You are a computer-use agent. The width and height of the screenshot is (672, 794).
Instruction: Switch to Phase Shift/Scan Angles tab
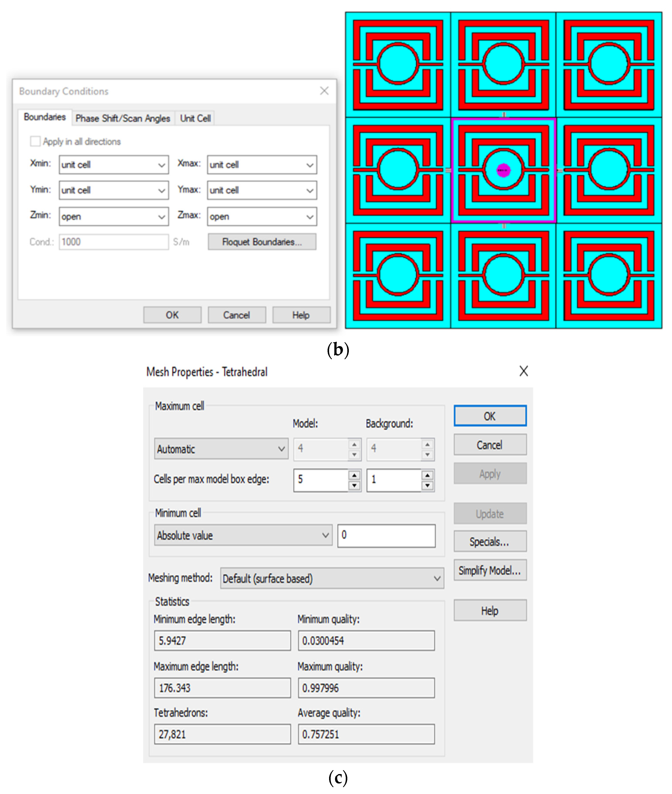tap(123, 118)
